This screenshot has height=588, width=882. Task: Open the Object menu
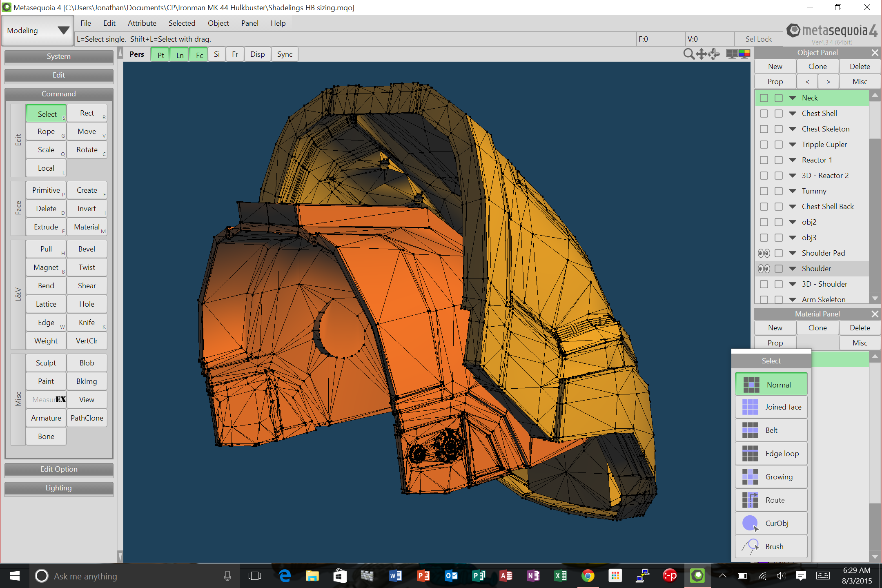point(218,23)
